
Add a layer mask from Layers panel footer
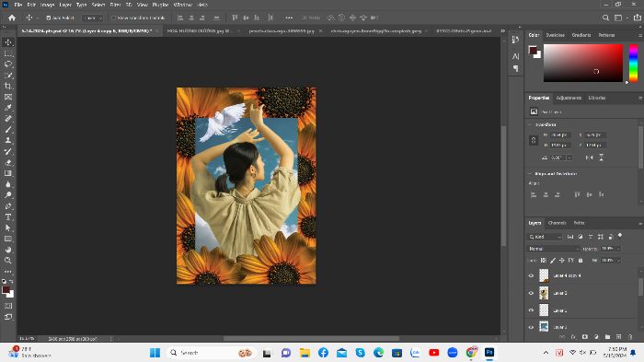pyautogui.click(x=585, y=337)
